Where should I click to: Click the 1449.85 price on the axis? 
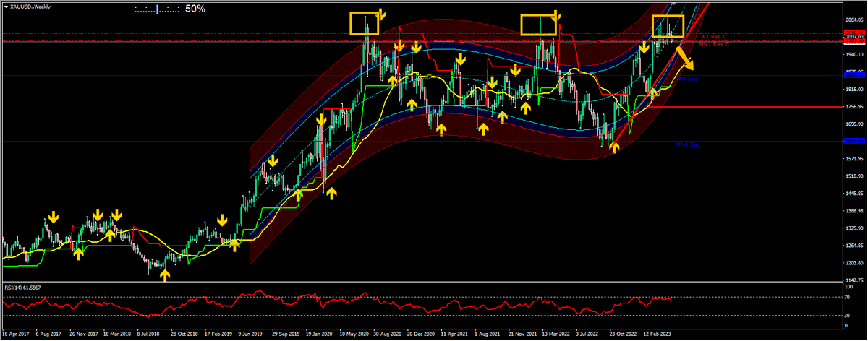855,194
